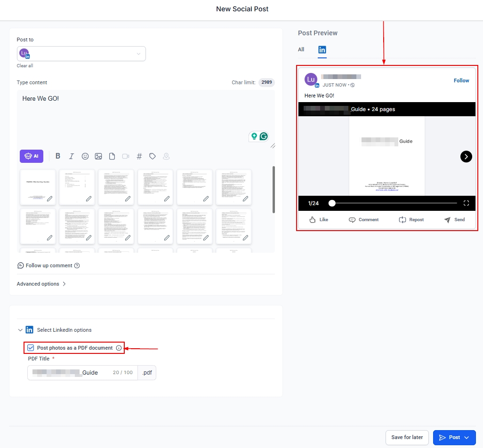Click the page slider handle in the preview
Screen dimensions: 483x448
(x=332, y=203)
